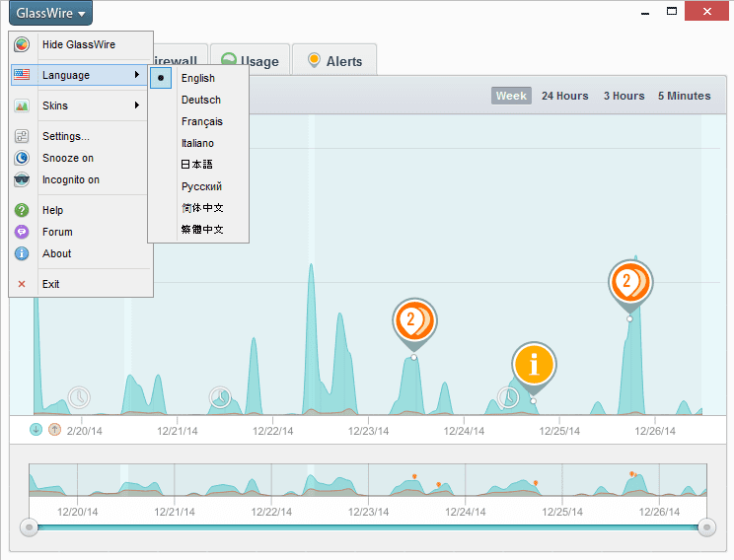The width and height of the screenshot is (734, 560).
Task: Click the purple Forum chat icon
Action: 22,232
